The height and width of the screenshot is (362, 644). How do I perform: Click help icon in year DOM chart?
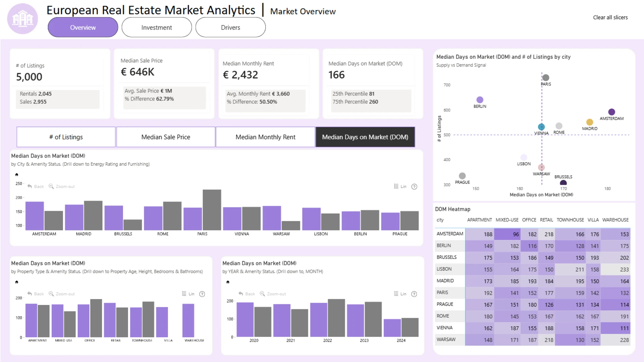(414, 294)
